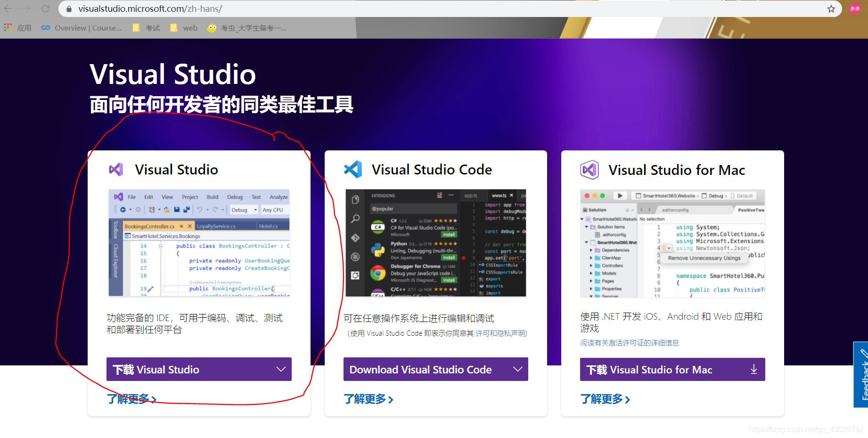The height and width of the screenshot is (438, 868).
Task: Open the pink profile avatar
Action: [x=855, y=8]
